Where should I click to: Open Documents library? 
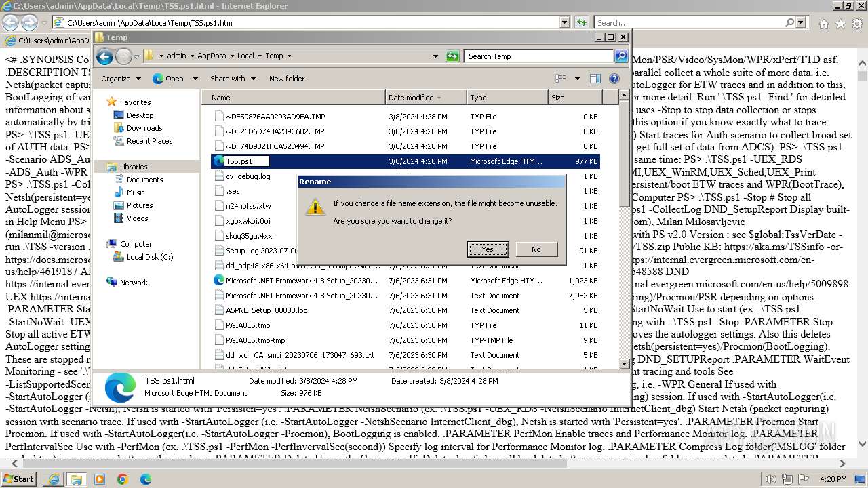point(144,180)
